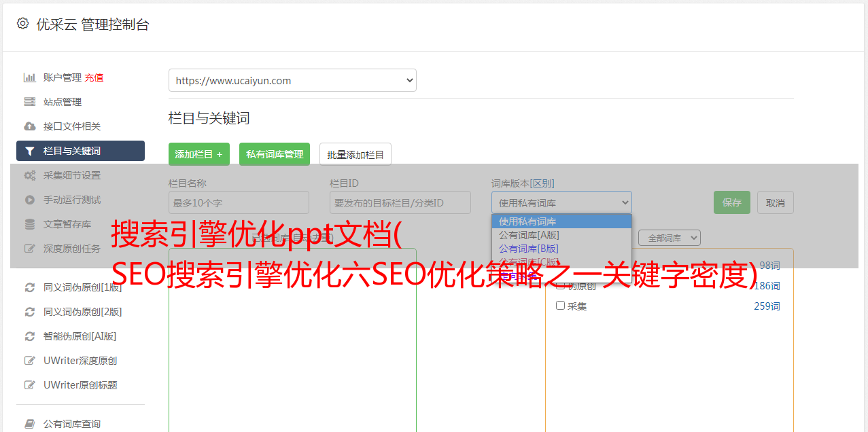Click the bar chart icon for 账户管理
The image size is (868, 432).
pos(30,77)
